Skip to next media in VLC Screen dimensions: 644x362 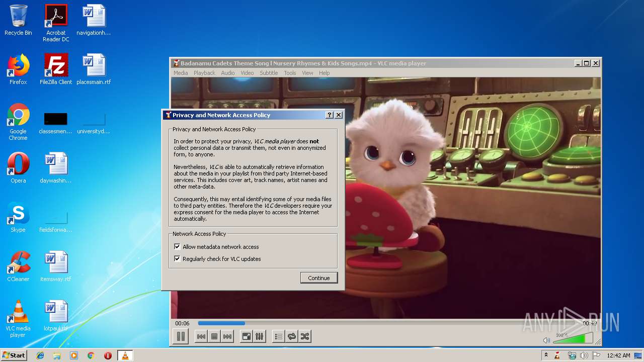tap(227, 336)
